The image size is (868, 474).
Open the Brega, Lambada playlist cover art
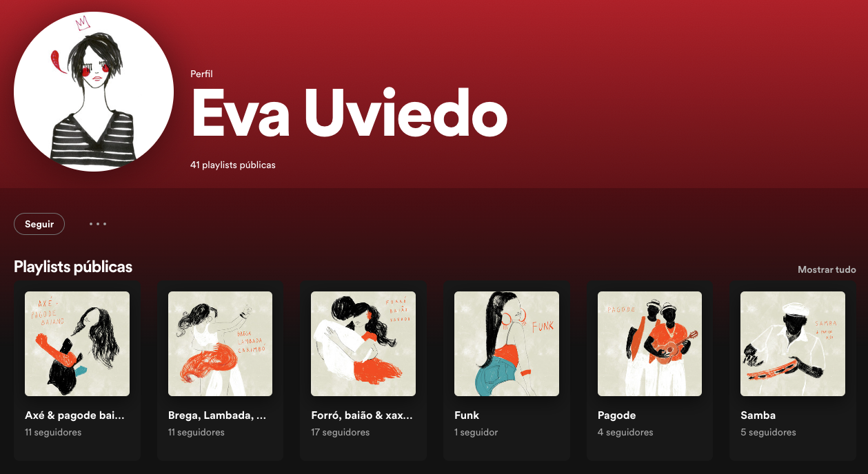point(220,344)
